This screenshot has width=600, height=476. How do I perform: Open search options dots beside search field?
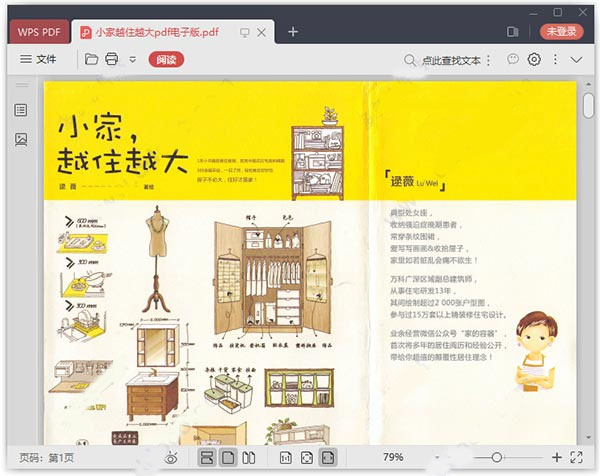pos(489,60)
